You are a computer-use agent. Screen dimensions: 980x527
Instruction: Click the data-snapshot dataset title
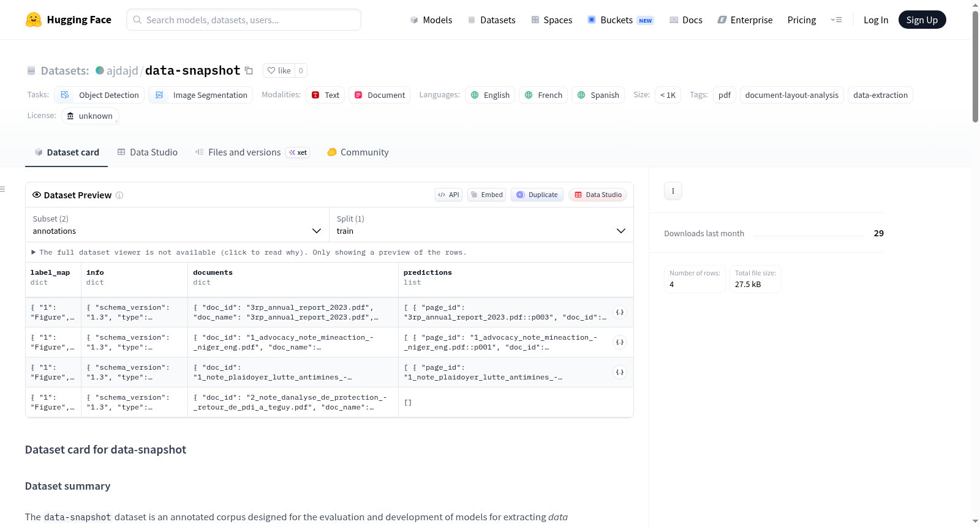[193, 70]
